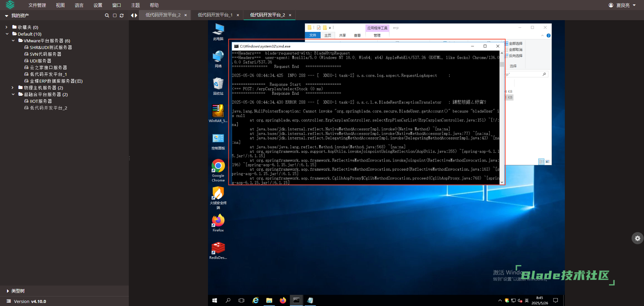
Task: Click the logo icon of the app
Action: [10, 5]
